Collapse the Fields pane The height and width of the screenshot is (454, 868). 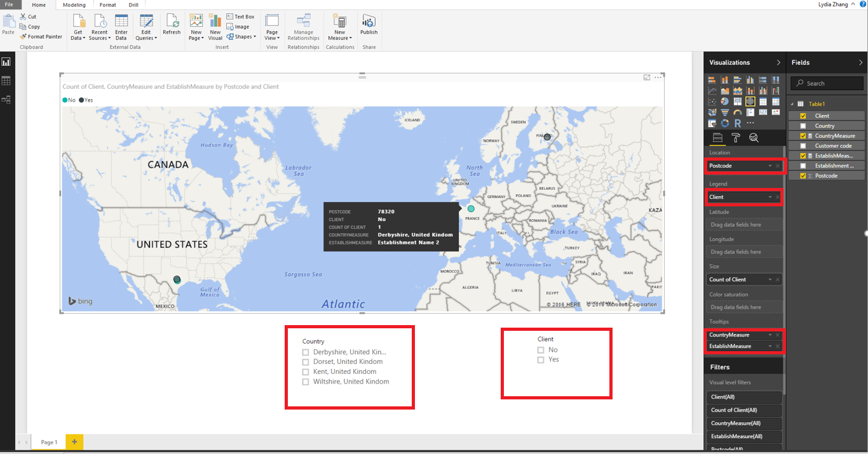861,62
